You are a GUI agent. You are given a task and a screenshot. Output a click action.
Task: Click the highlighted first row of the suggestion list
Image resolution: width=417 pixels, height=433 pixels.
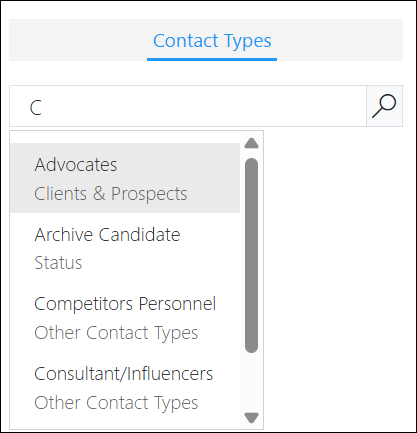click(125, 178)
